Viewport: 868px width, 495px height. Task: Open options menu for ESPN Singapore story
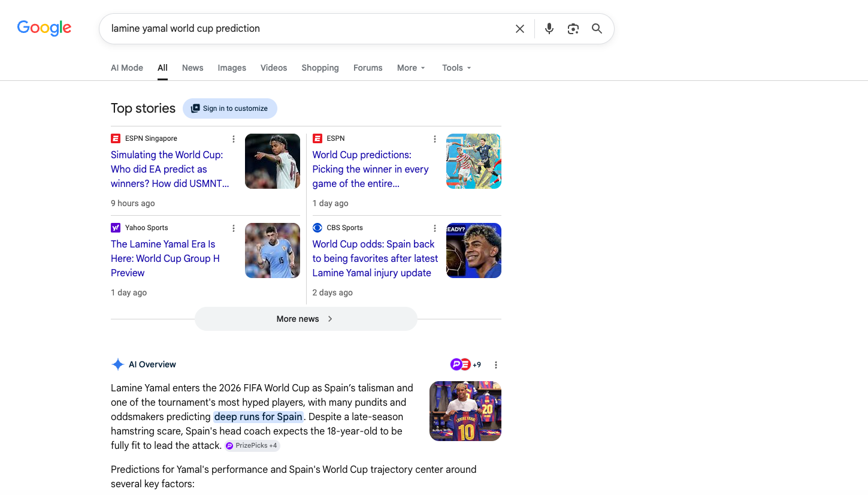tap(234, 139)
